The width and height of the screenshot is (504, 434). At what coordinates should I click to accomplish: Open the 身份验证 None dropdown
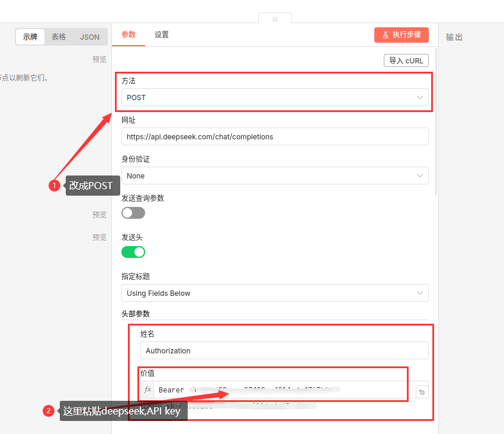coord(275,176)
